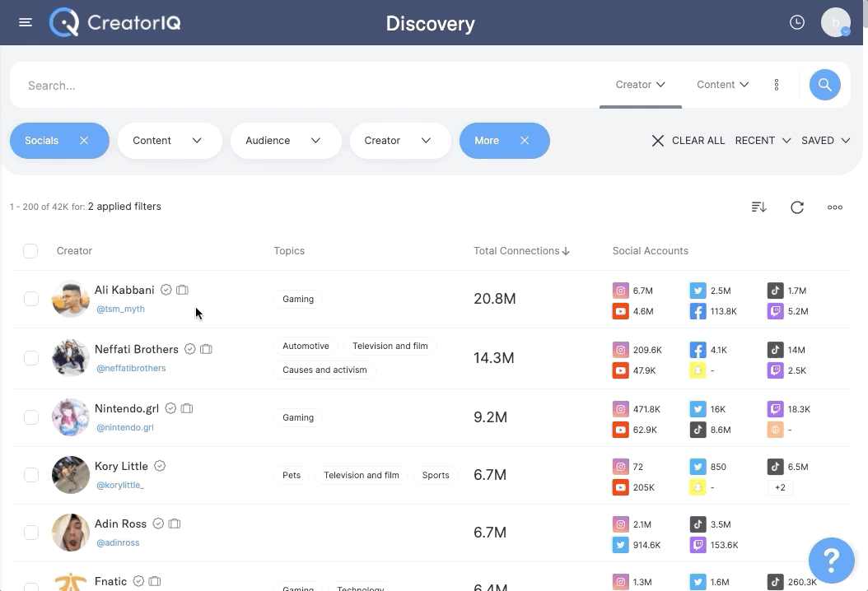Click Ali Kabbani's Instagram icon
This screenshot has height=591, width=868.
pyautogui.click(x=621, y=291)
